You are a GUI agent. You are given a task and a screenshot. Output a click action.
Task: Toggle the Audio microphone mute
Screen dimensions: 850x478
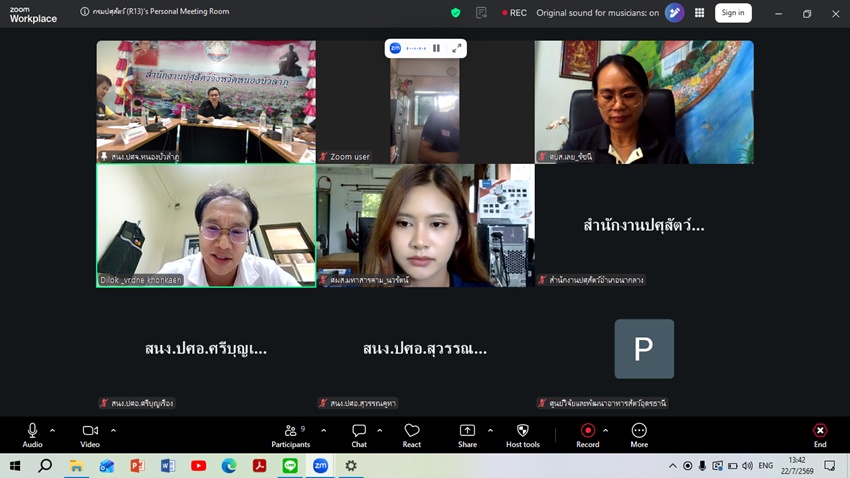[33, 436]
